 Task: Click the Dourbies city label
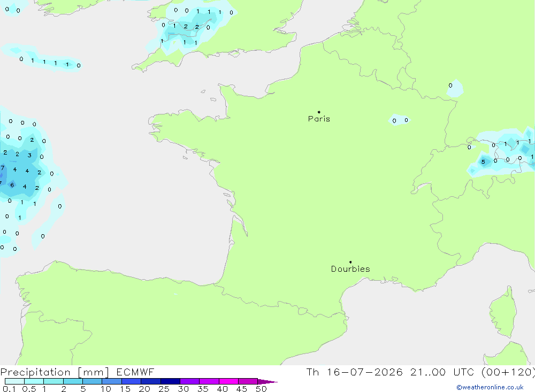pos(350,269)
